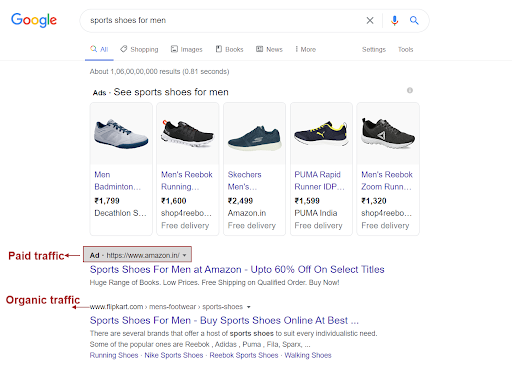
Task: Open the News tab
Action: [269, 49]
